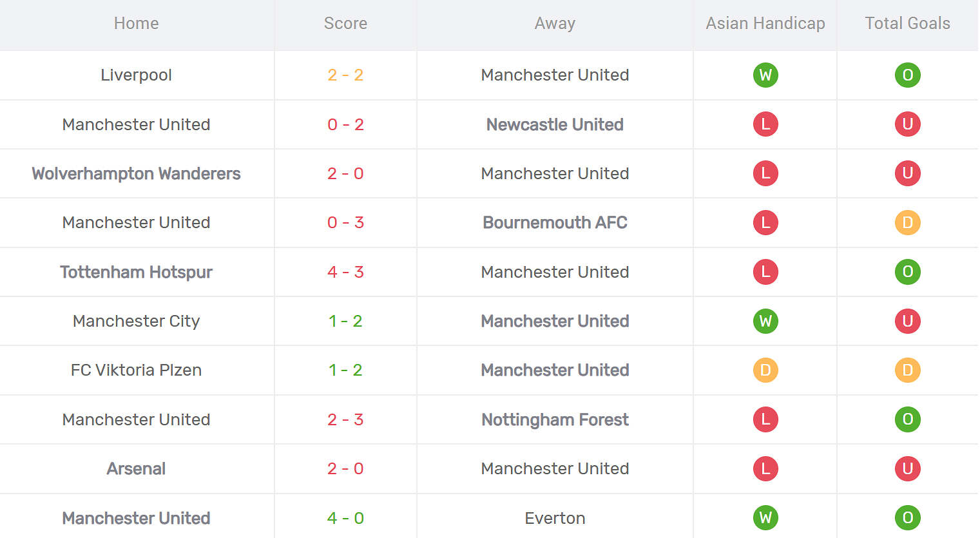Click Asian Handicap D badge for Viktoria Plzen

tap(765, 370)
